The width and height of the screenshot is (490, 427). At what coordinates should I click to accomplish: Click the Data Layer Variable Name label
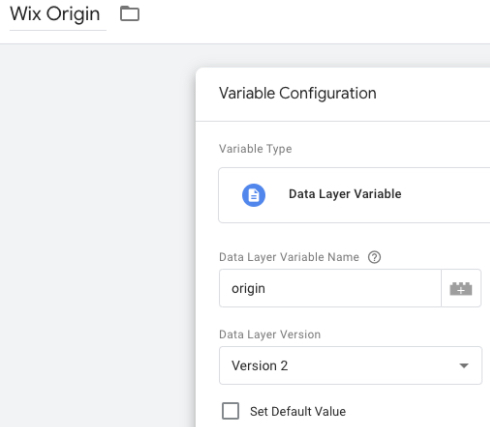(289, 257)
